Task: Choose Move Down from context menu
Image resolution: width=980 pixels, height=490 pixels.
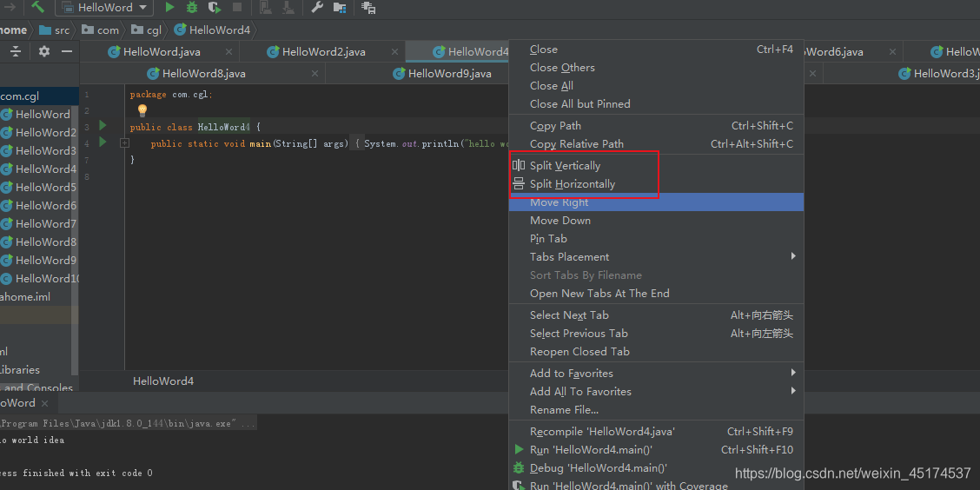Action: pos(656,220)
